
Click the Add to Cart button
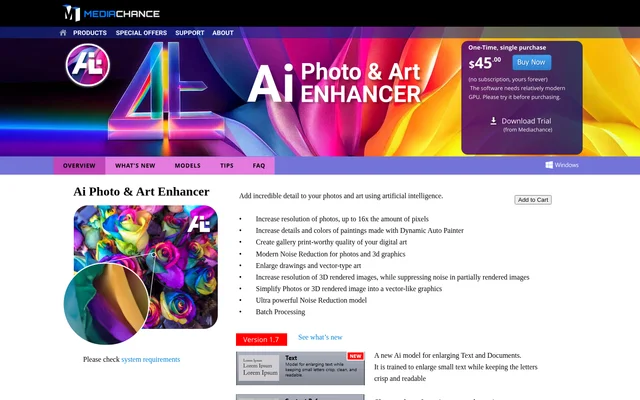[533, 200]
